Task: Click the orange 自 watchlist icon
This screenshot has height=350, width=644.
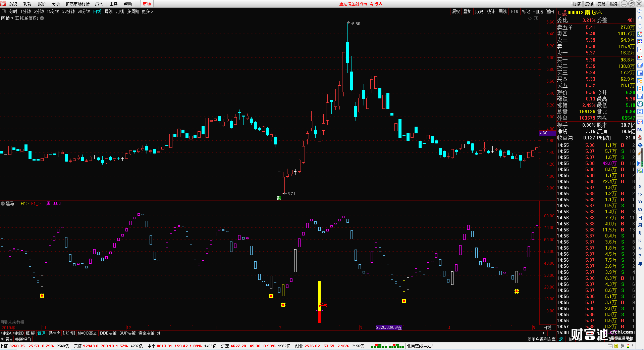Action: (x=640, y=89)
